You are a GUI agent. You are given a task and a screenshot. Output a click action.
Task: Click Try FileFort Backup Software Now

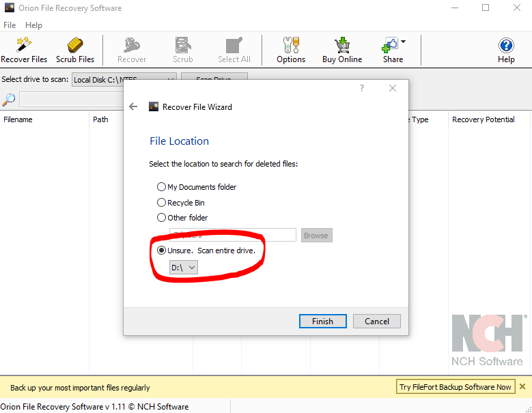[x=456, y=386]
